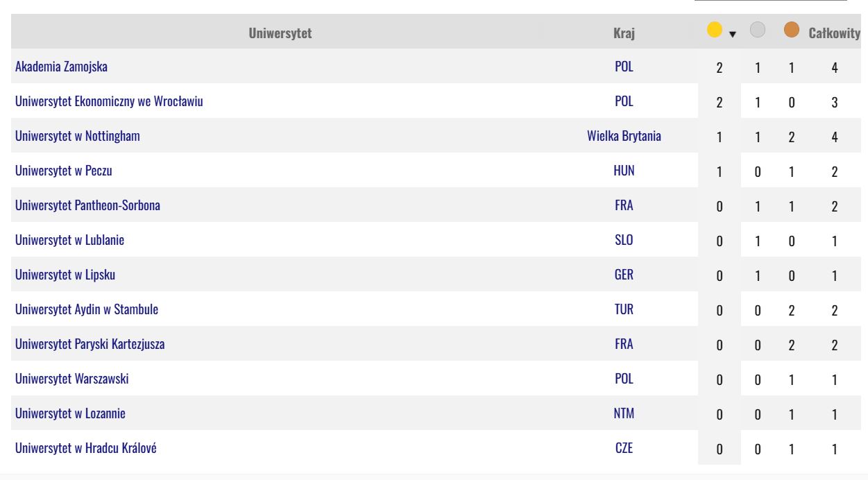Select Uniwersytet w Peczu link
Screen dimensions: 868x480
pyautogui.click(x=63, y=171)
